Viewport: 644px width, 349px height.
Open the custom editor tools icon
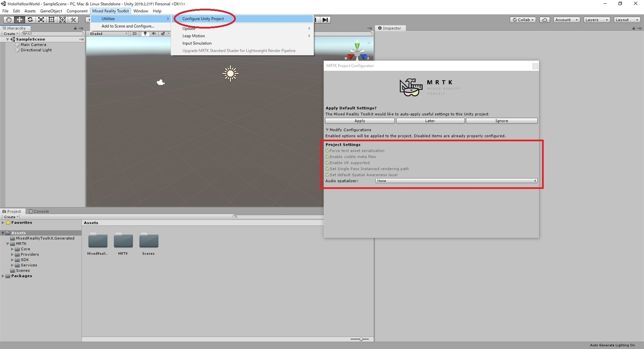tap(73, 20)
